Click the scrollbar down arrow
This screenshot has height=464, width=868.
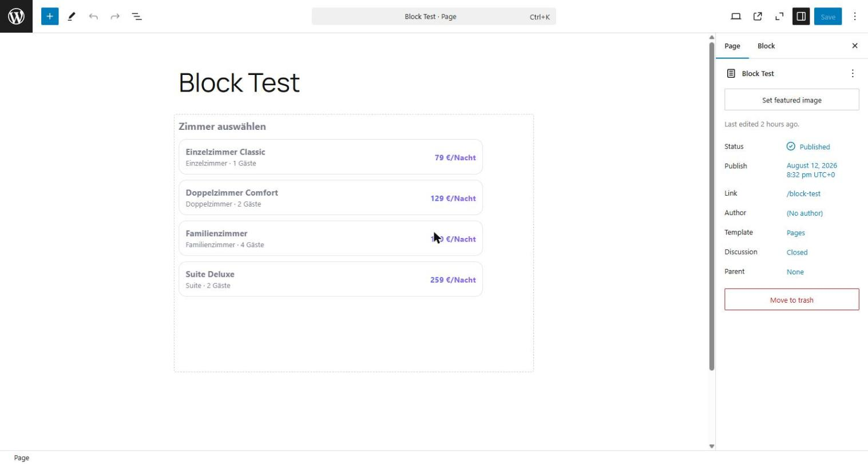click(x=712, y=446)
